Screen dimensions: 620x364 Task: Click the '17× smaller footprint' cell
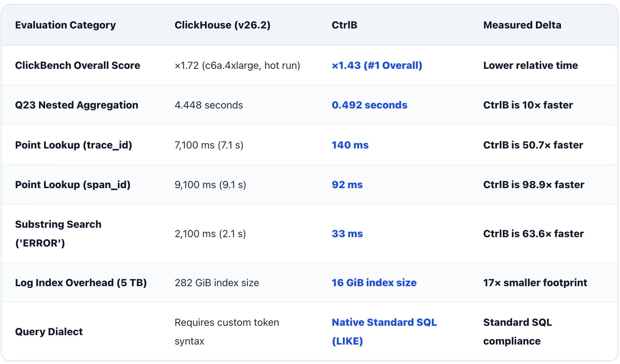pos(535,283)
